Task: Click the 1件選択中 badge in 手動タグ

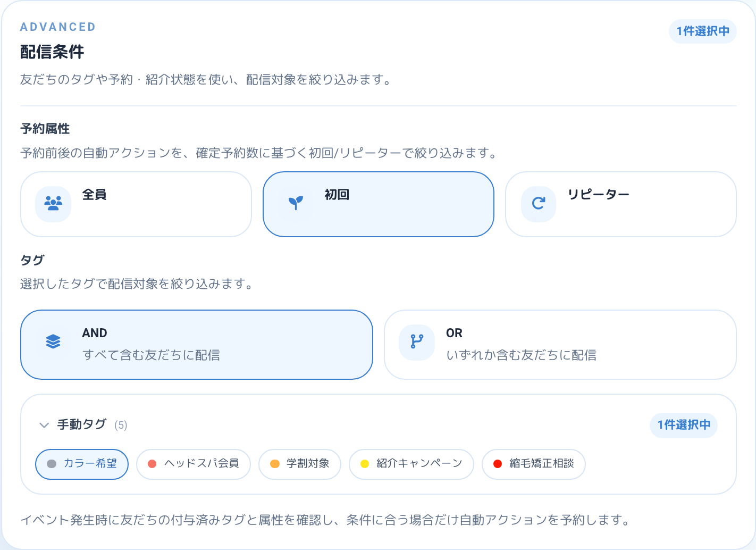Action: pyautogui.click(x=684, y=425)
